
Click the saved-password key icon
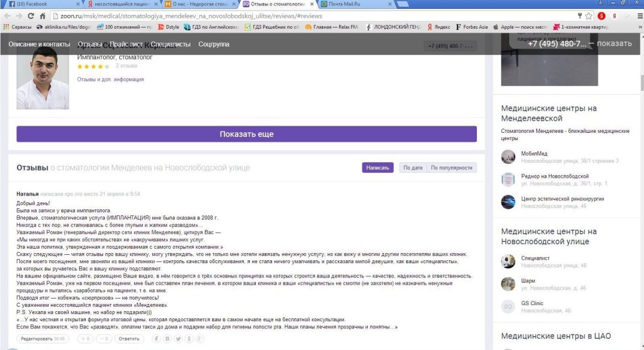pyautogui.click(x=579, y=16)
